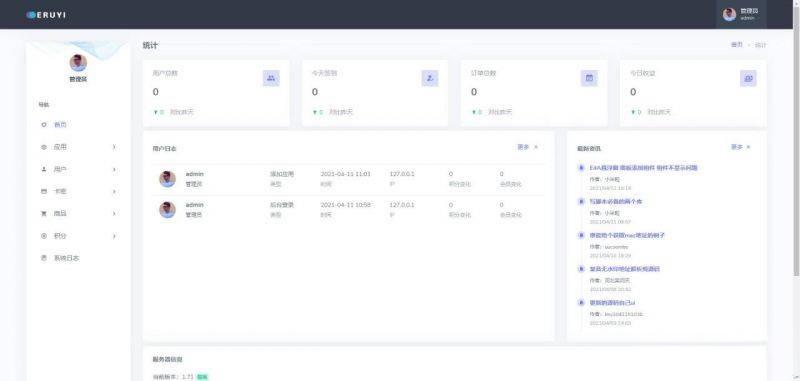The width and height of the screenshot is (800, 381).
Task: Expand the 积分 sidebar submenu chevron
Action: pyautogui.click(x=114, y=236)
